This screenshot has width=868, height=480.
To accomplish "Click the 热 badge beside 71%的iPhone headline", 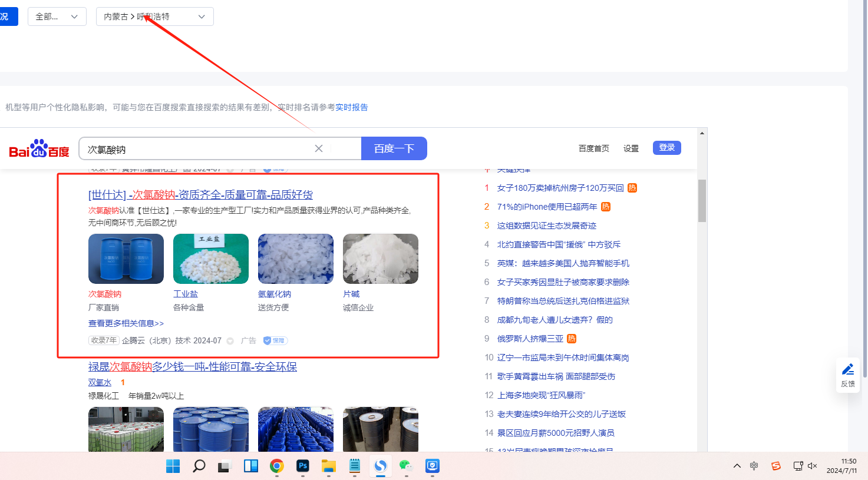I will (606, 207).
